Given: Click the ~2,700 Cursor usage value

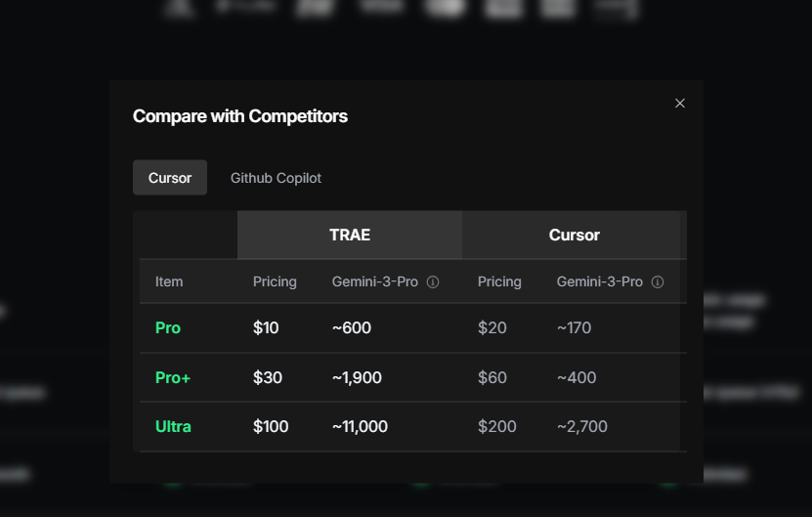Looking at the screenshot, I should pos(582,426).
